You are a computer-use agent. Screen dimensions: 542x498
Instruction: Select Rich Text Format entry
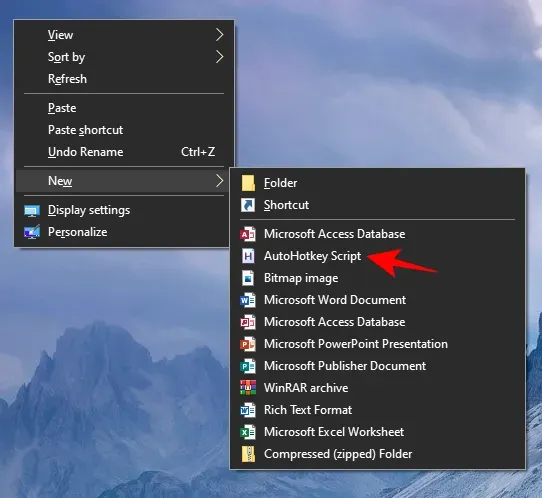pyautogui.click(x=377, y=410)
